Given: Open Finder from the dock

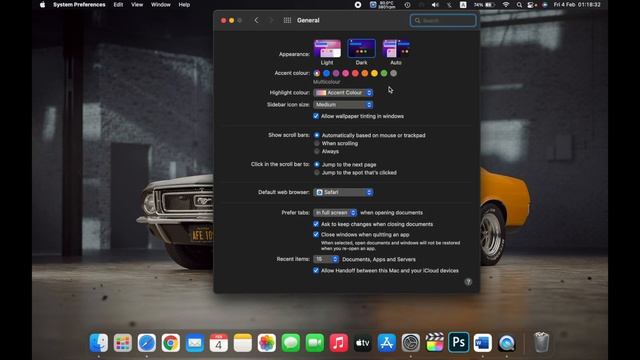Looking at the screenshot, I should [x=99, y=342].
